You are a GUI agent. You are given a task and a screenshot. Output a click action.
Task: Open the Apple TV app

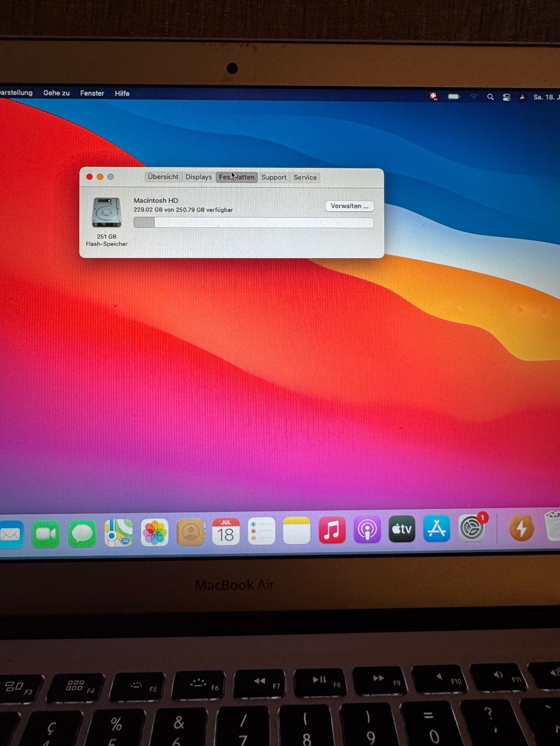tap(402, 529)
